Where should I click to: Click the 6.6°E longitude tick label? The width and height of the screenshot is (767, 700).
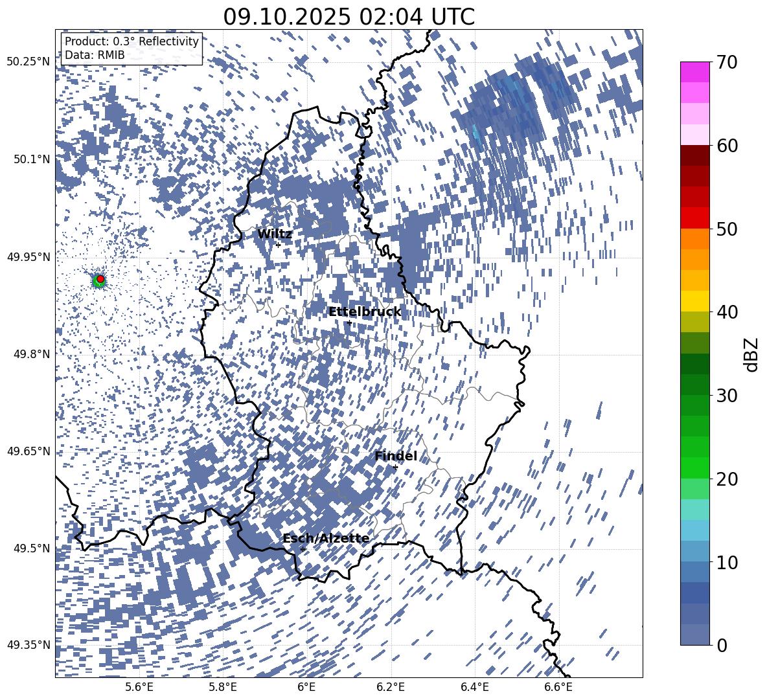(x=558, y=687)
